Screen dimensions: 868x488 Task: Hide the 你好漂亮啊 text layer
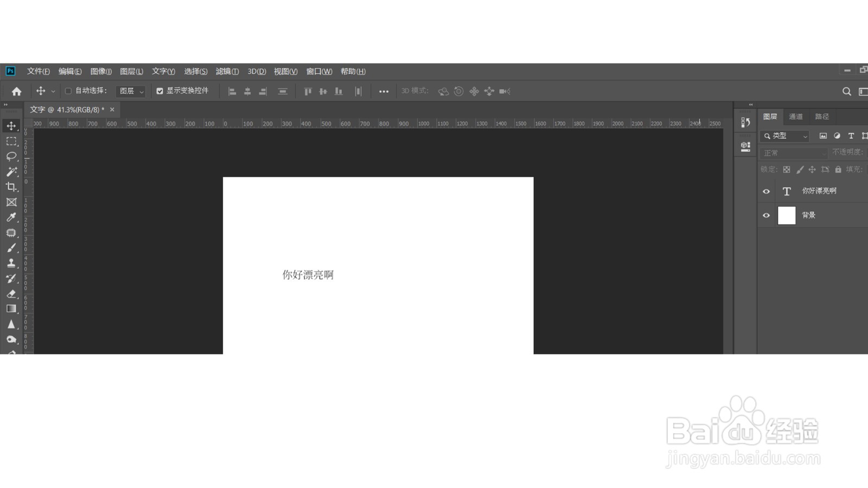coord(766,191)
